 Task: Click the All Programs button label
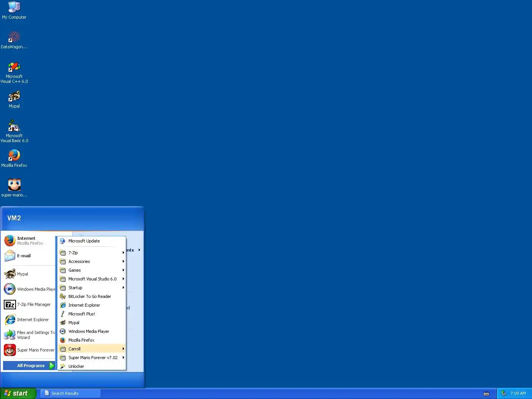(31, 366)
